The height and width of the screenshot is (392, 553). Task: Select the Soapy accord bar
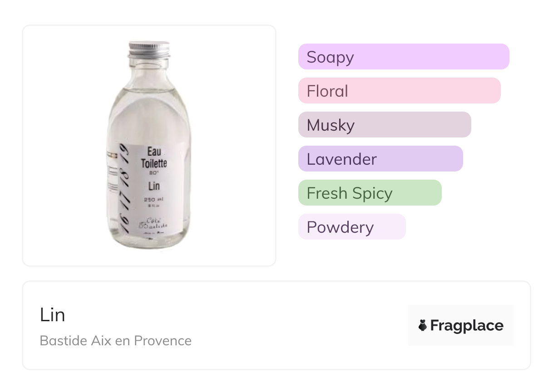[403, 57]
